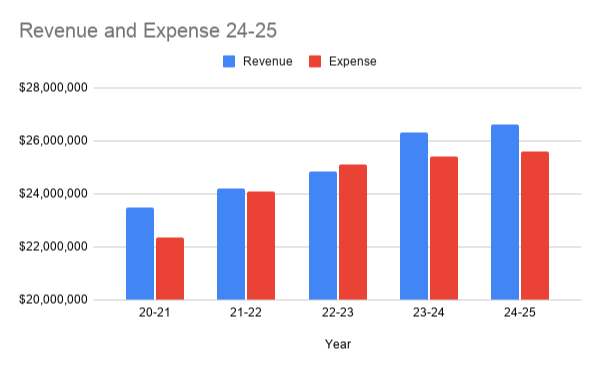The height and width of the screenshot is (371, 600).
Task: Select the blue Revenue bar for 23-24
Action: (414, 216)
